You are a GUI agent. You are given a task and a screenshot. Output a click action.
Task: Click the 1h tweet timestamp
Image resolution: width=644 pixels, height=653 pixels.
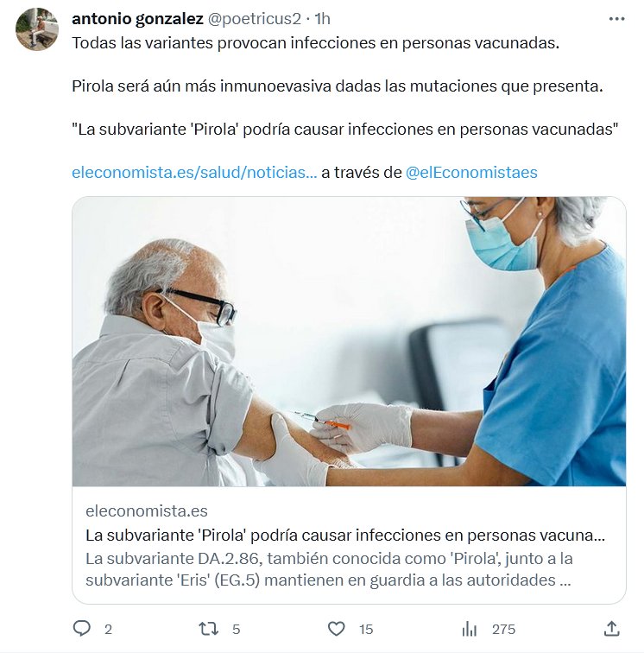[323, 19]
